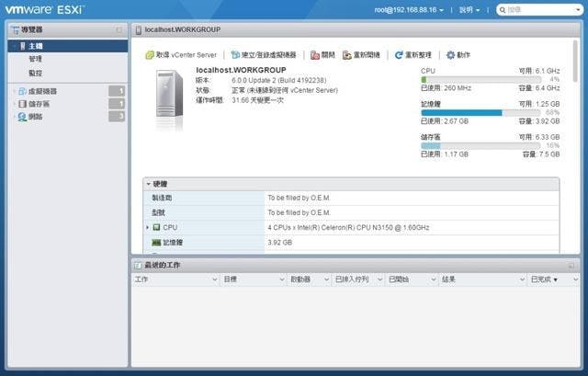Image resolution: width=588 pixels, height=376 pixels.
Task: Click the Networking count badge
Action: 117,117
